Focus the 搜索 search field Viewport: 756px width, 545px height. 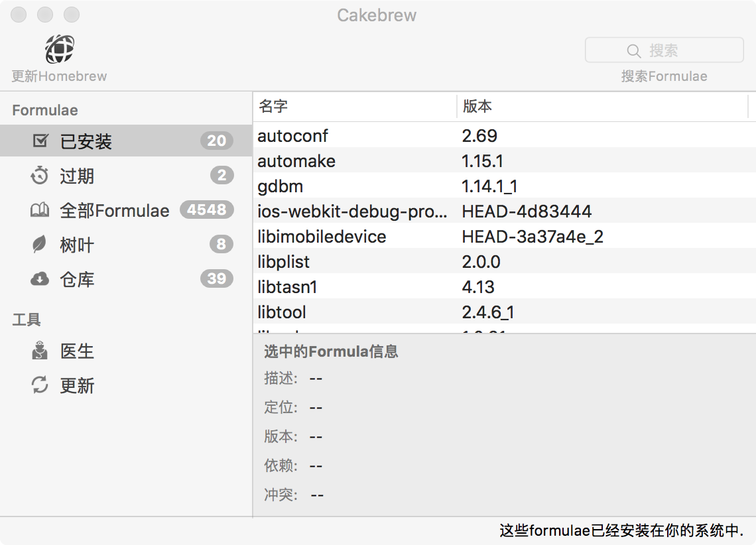664,50
